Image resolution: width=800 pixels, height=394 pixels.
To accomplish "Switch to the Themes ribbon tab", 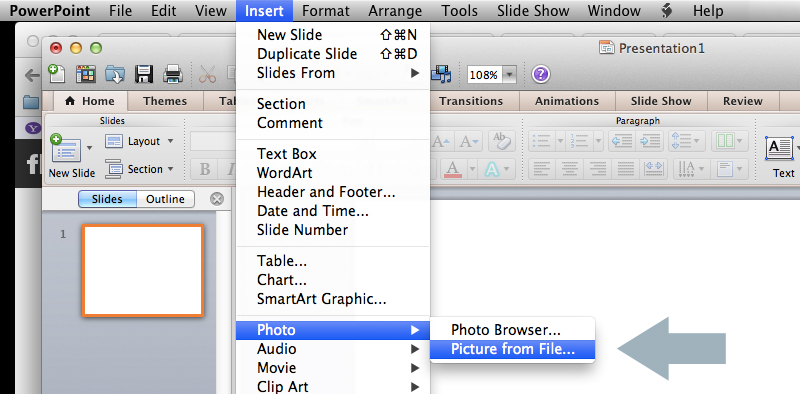I will [x=165, y=101].
